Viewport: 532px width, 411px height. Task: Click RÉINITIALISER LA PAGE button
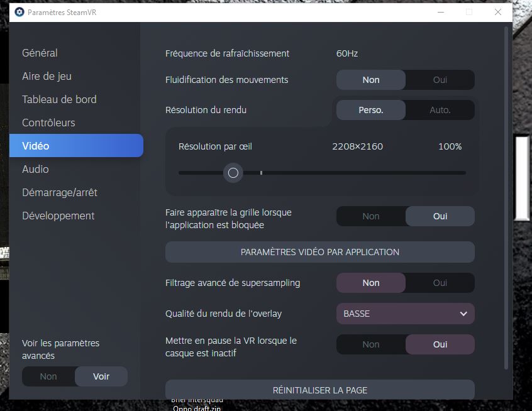point(320,390)
